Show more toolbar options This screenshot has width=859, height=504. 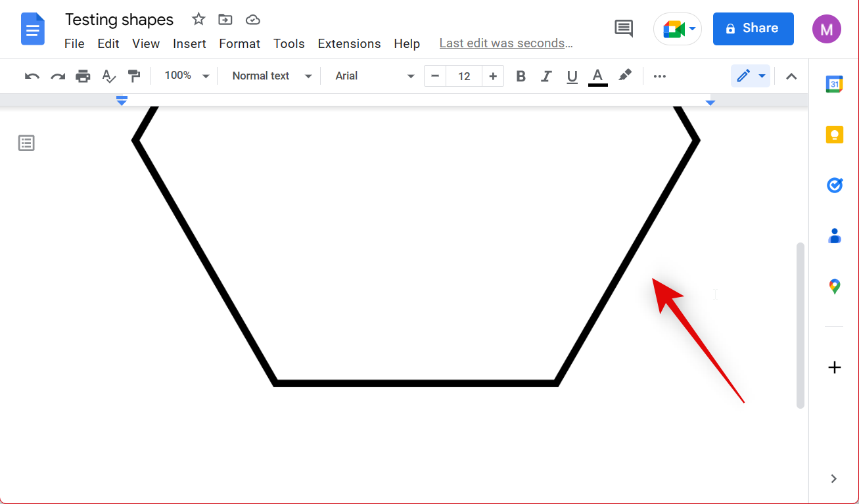click(x=660, y=76)
